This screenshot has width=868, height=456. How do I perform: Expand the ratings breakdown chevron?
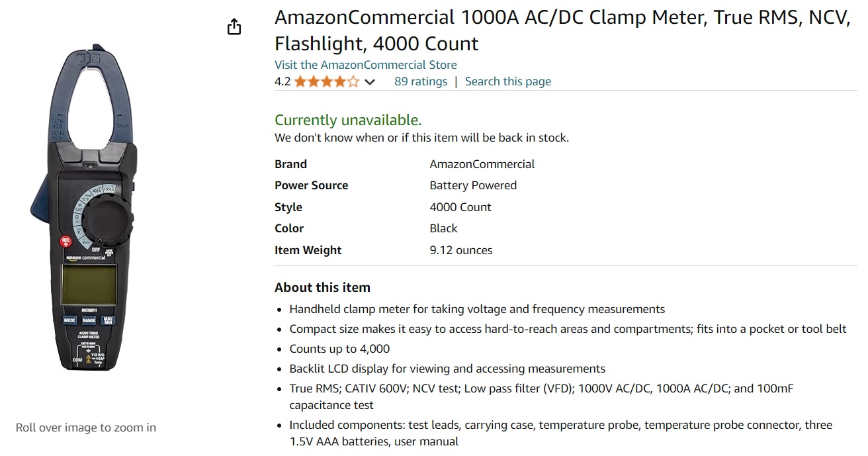point(370,82)
